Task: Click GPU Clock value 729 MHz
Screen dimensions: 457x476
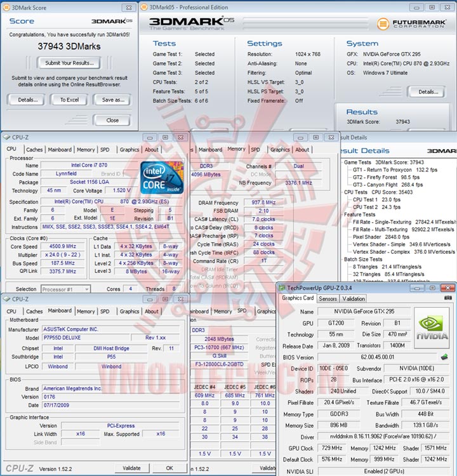Action: click(x=332, y=448)
